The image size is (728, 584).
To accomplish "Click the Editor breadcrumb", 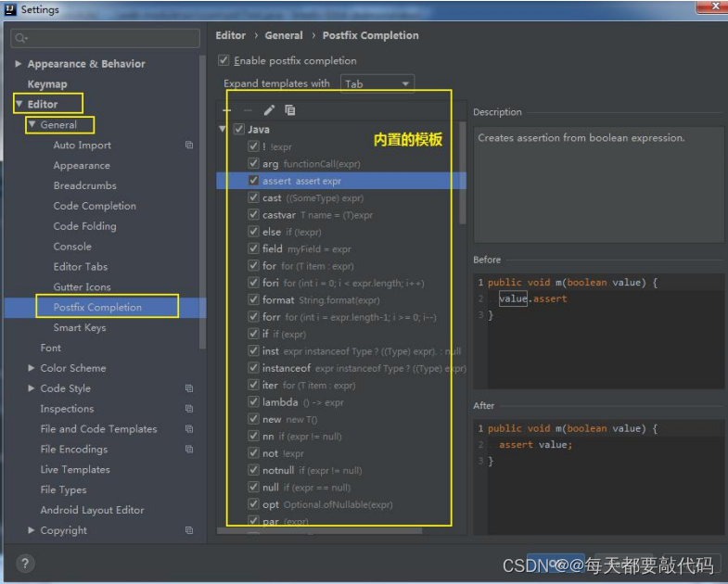I will coord(231,35).
